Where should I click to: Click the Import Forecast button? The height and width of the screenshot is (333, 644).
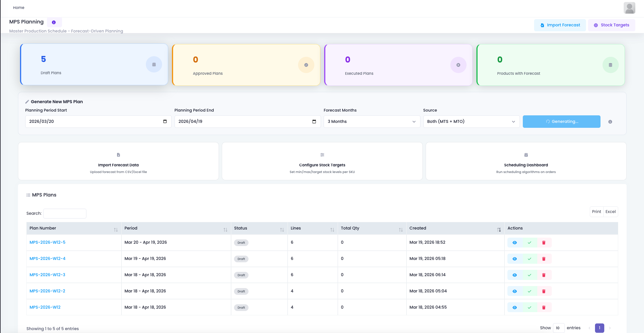(x=560, y=25)
